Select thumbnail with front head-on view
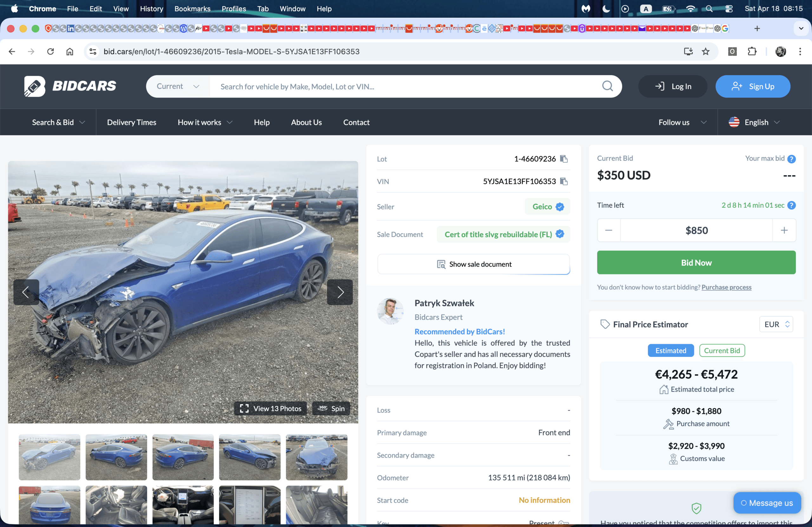812x527 pixels. [x=317, y=457]
